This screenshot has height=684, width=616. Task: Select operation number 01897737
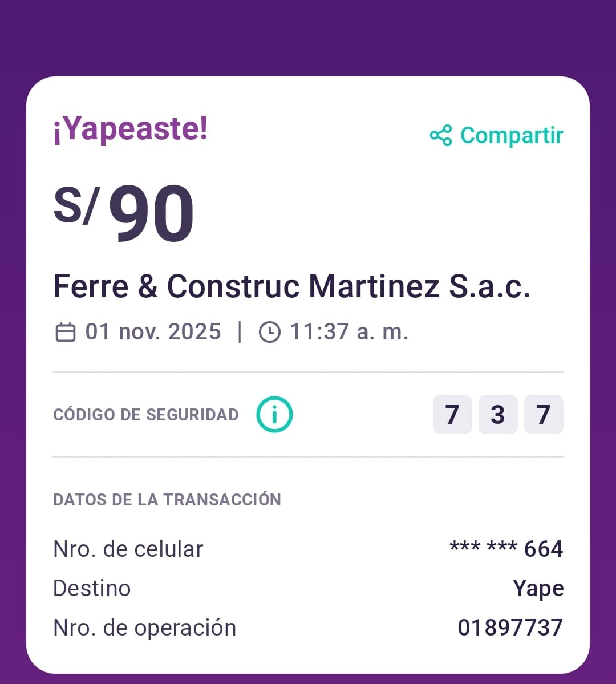tap(510, 628)
